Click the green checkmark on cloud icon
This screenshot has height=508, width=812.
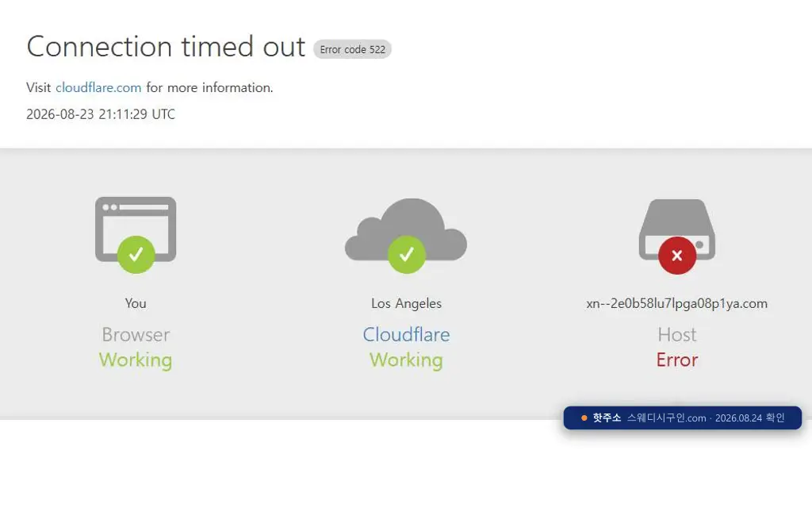(407, 255)
